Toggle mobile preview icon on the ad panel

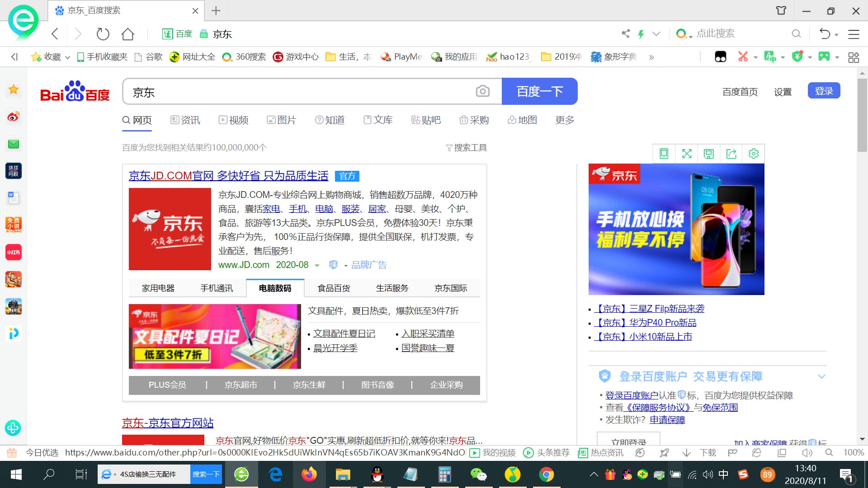663,154
